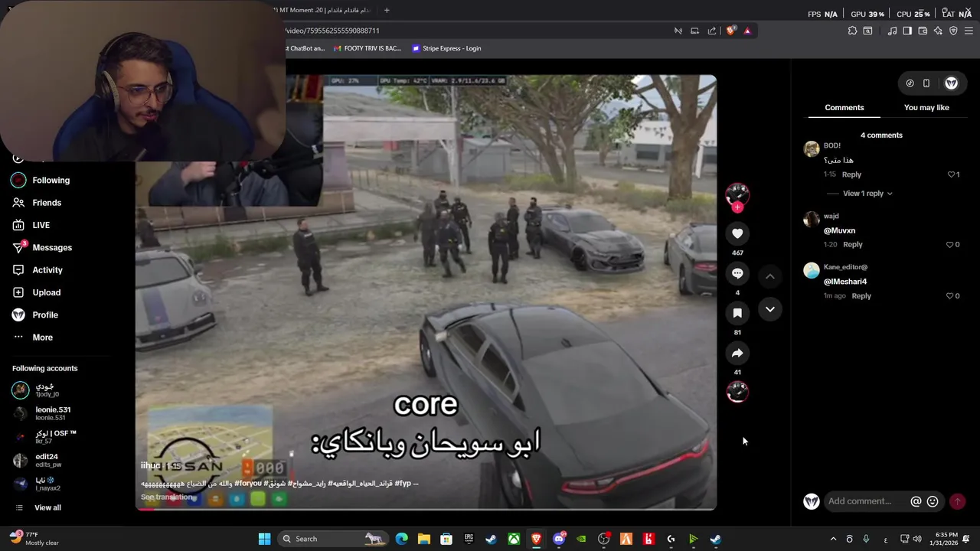Expand View 1 reply under BOD!'s comment
The height and width of the screenshot is (551, 980).
click(867, 194)
